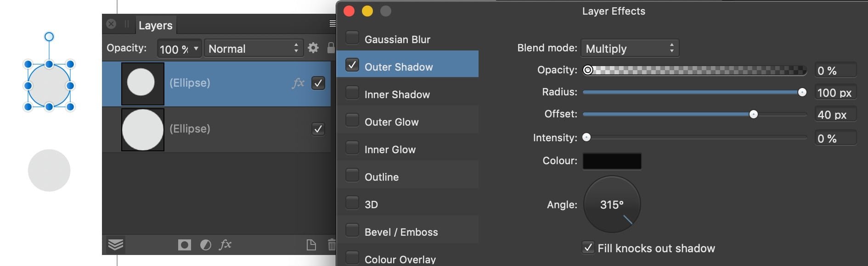The height and width of the screenshot is (266, 868).
Task: Open the Layers panel gear settings
Action: coord(313,48)
